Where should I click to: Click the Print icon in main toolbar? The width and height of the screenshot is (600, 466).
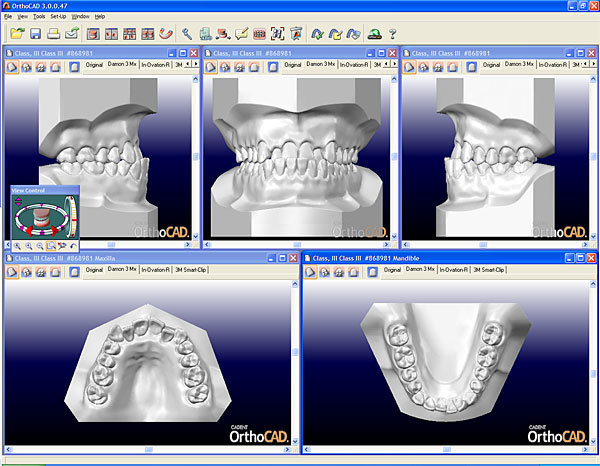pos(54,34)
